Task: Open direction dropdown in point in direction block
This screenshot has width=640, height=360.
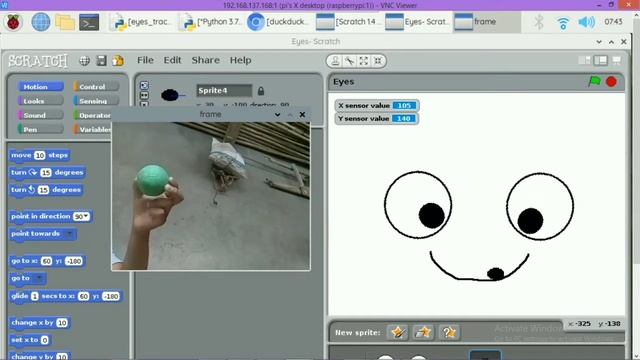Action: coord(86,217)
